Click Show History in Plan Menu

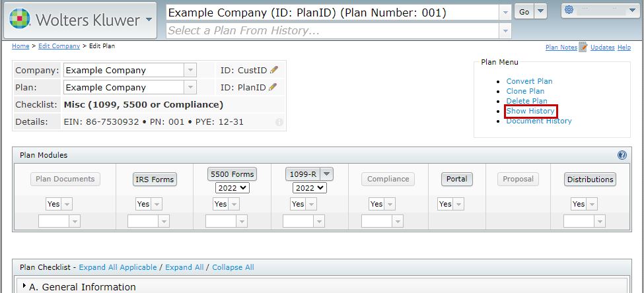[530, 111]
